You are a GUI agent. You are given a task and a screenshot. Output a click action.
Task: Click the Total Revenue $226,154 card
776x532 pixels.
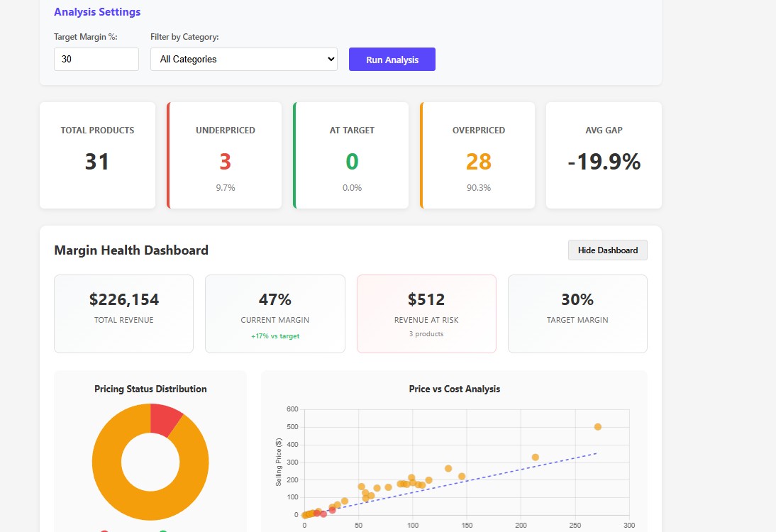[123, 313]
